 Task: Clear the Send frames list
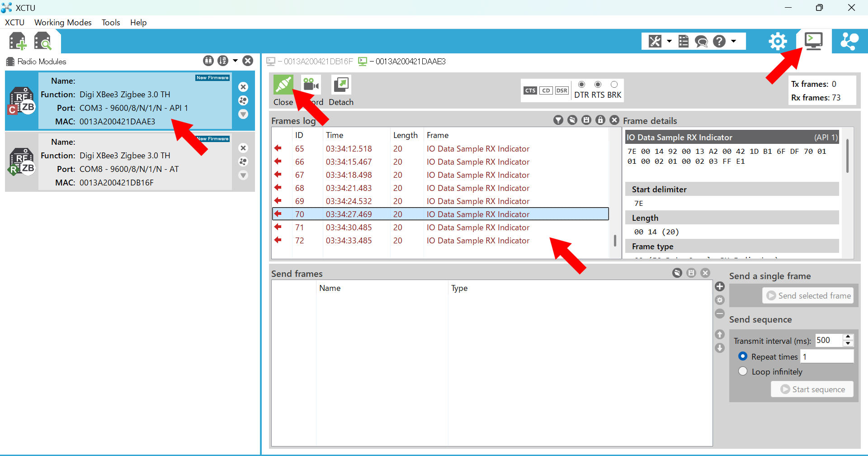(x=705, y=273)
